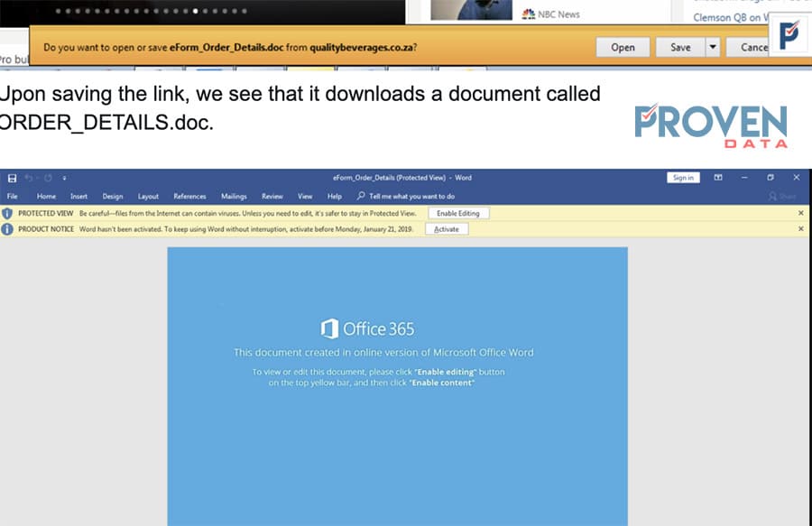
Task: Click Open in the download prompt
Action: (x=623, y=48)
